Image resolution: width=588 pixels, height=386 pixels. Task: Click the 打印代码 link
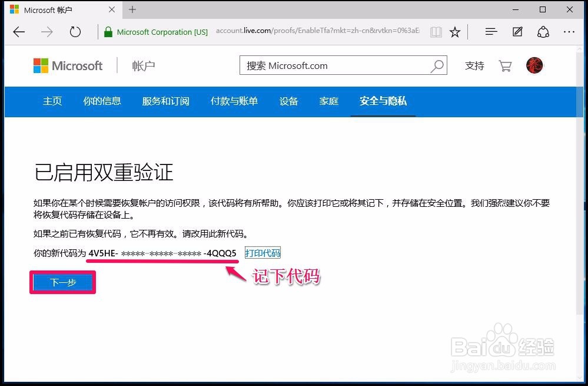pyautogui.click(x=263, y=253)
